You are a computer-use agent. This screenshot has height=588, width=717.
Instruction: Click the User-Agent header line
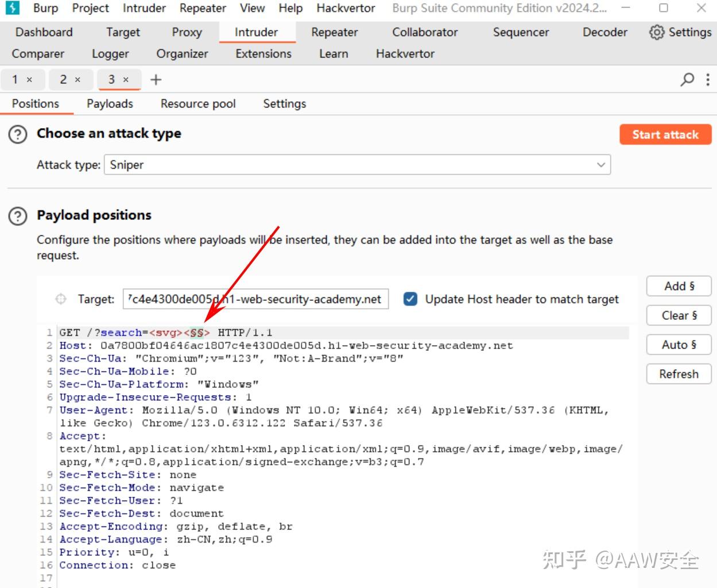tap(334, 416)
